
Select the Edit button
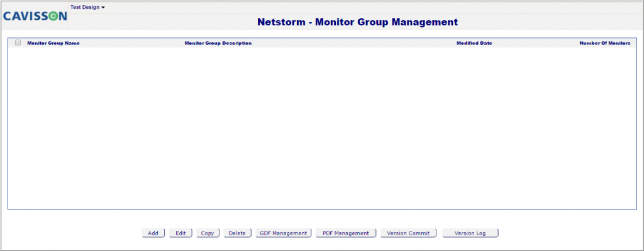pyautogui.click(x=180, y=233)
